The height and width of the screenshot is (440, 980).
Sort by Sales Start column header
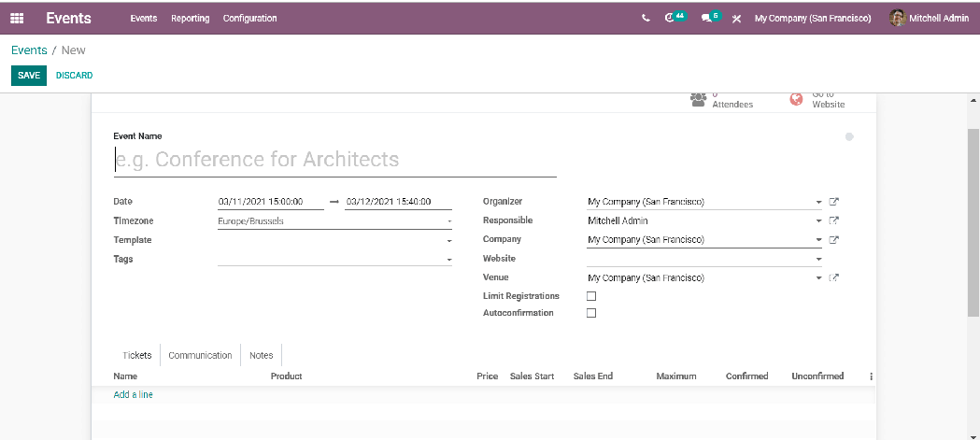click(x=532, y=376)
